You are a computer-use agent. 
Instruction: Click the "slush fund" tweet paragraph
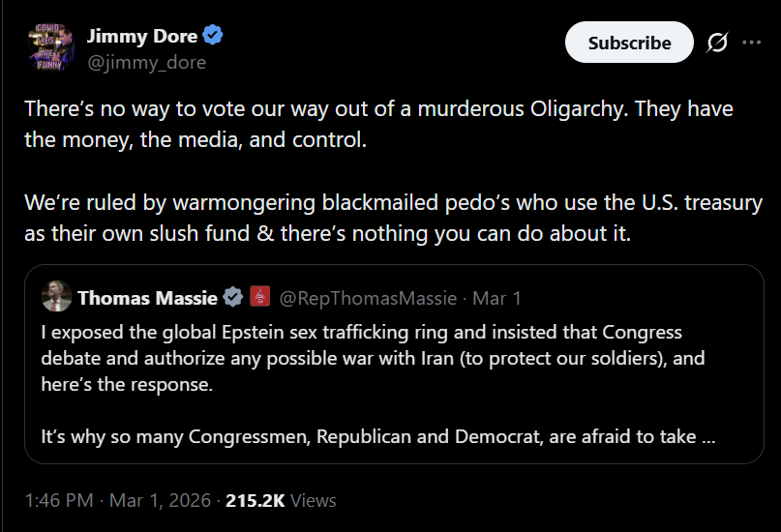click(x=393, y=219)
